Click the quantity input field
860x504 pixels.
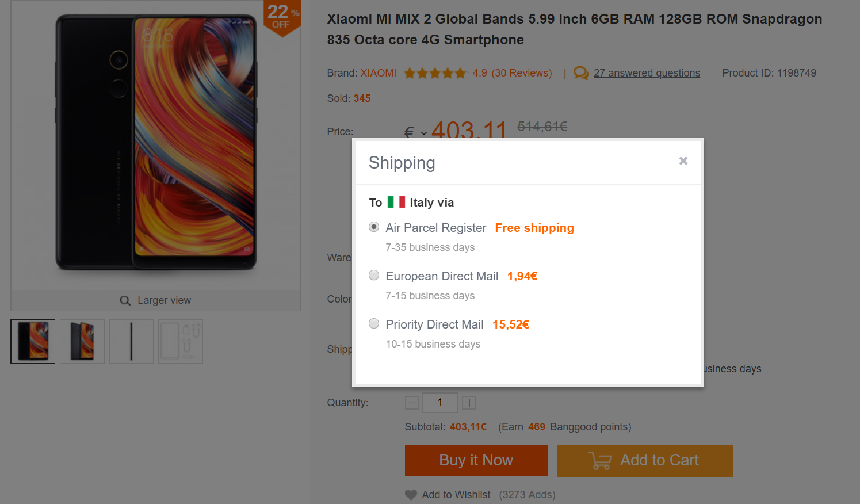(x=440, y=403)
